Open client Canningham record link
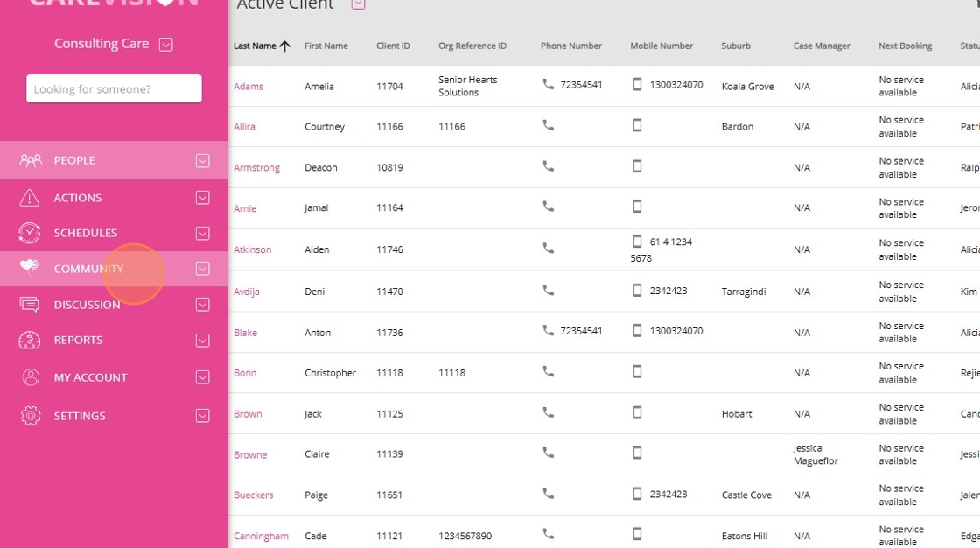This screenshot has height=548, width=980. click(261, 536)
